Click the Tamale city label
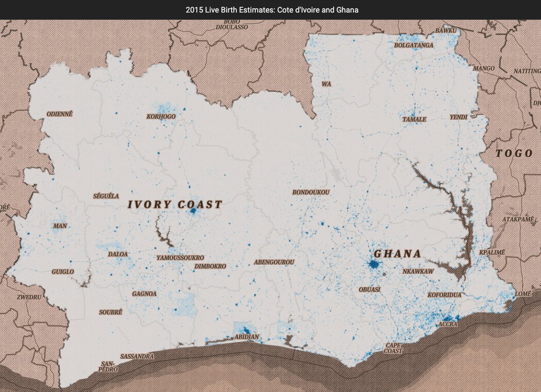The height and width of the screenshot is (392, 541). (414, 119)
